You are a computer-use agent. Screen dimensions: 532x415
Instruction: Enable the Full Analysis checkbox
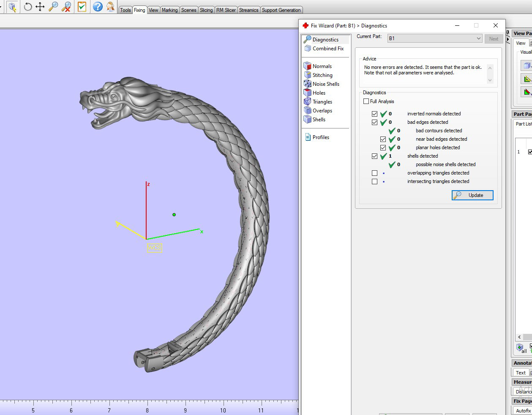tap(366, 101)
